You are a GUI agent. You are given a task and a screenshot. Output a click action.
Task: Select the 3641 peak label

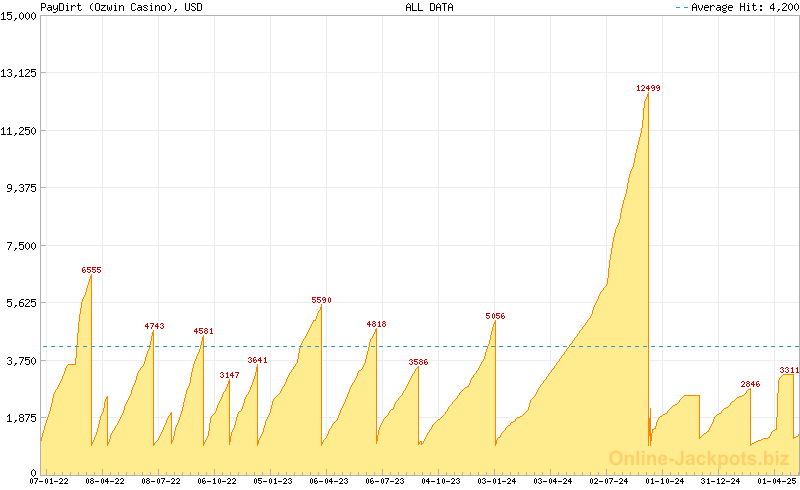click(x=257, y=360)
